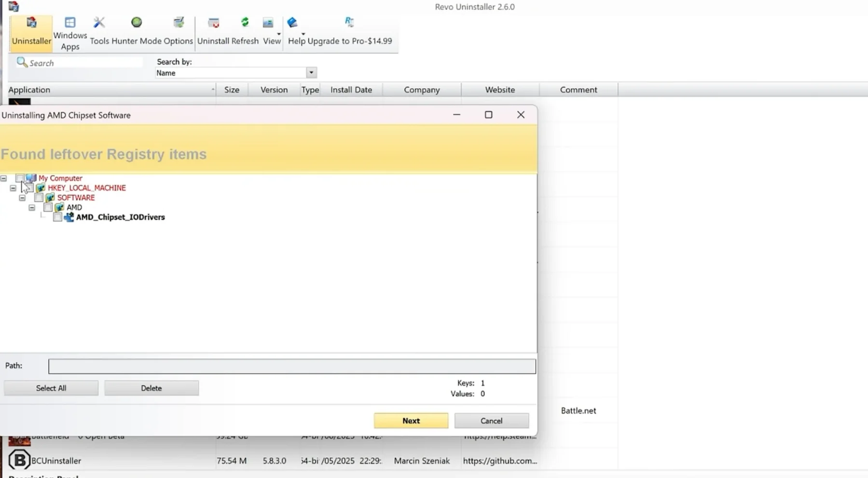The height and width of the screenshot is (478, 868).
Task: Sort by the Version column header
Action: point(274,90)
